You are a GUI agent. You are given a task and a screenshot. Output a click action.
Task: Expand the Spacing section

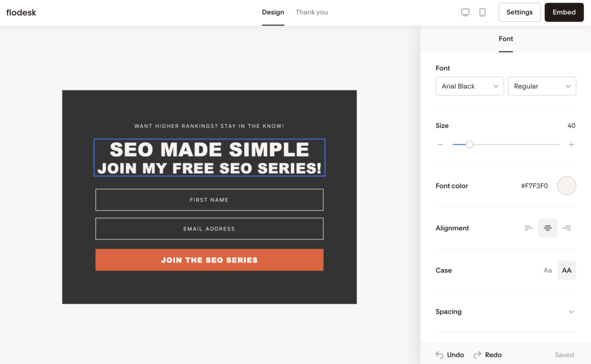pos(506,312)
